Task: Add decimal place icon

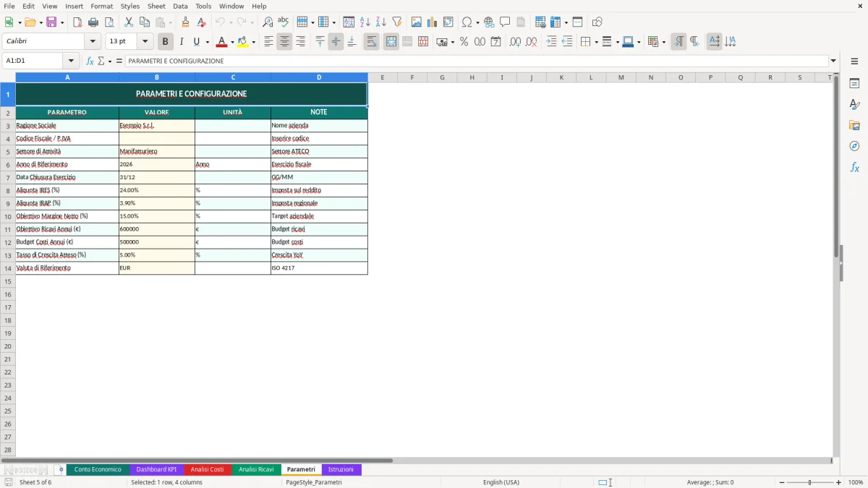Action: coord(515,42)
